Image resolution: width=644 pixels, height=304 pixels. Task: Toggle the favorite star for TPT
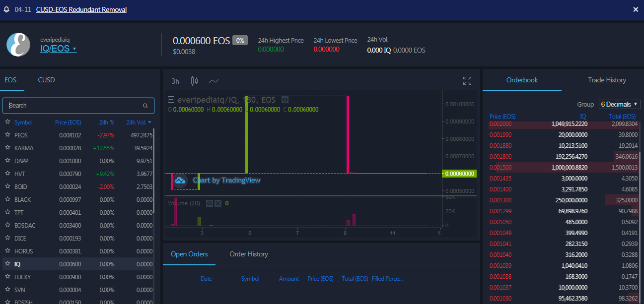click(7, 212)
